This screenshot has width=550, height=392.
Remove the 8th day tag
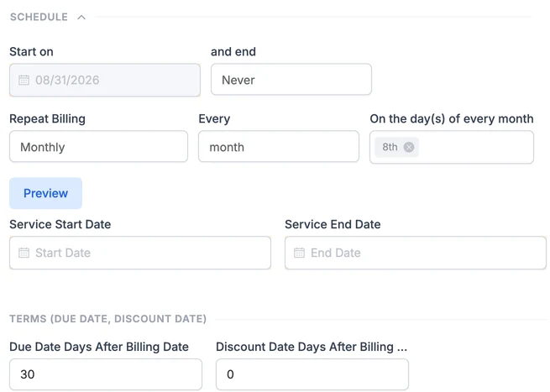click(409, 147)
